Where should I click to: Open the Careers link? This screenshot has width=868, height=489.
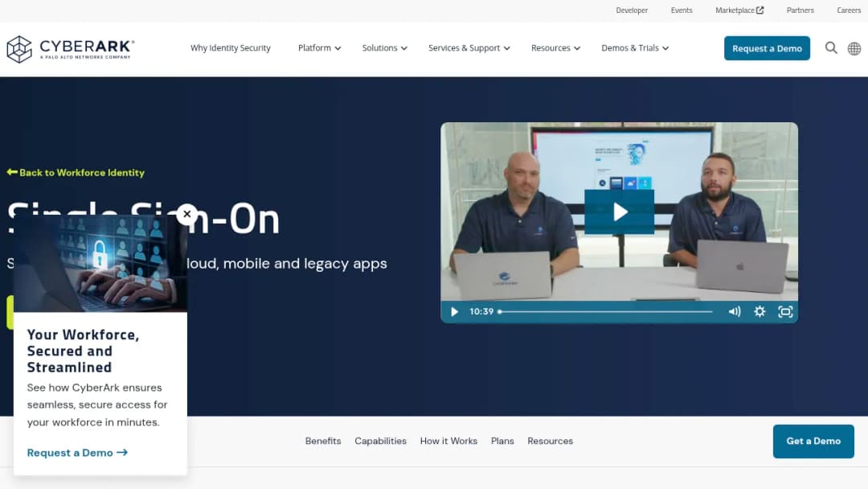point(849,10)
